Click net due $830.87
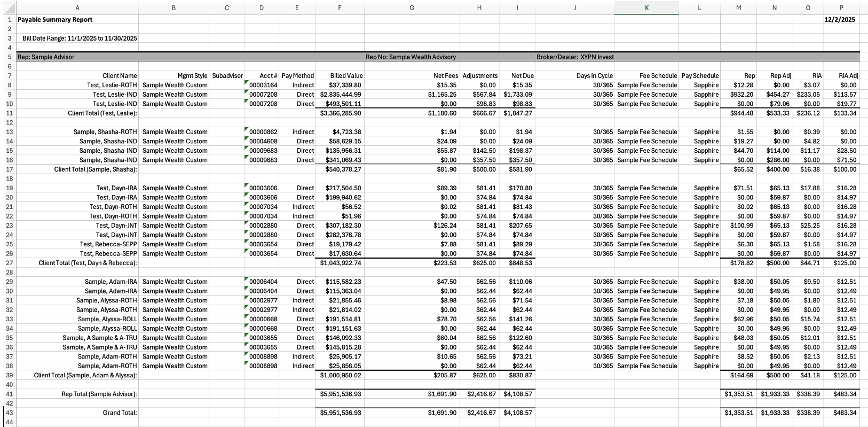868x427 pixels. coord(520,375)
